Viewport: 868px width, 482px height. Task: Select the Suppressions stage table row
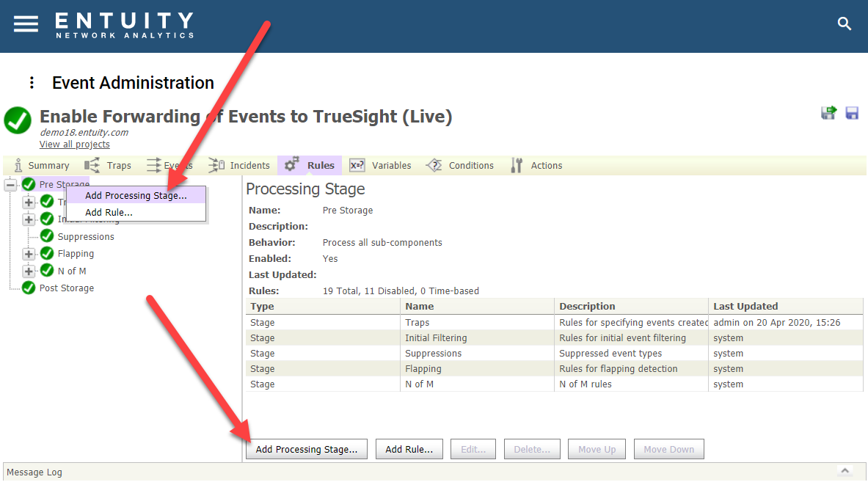(554, 354)
